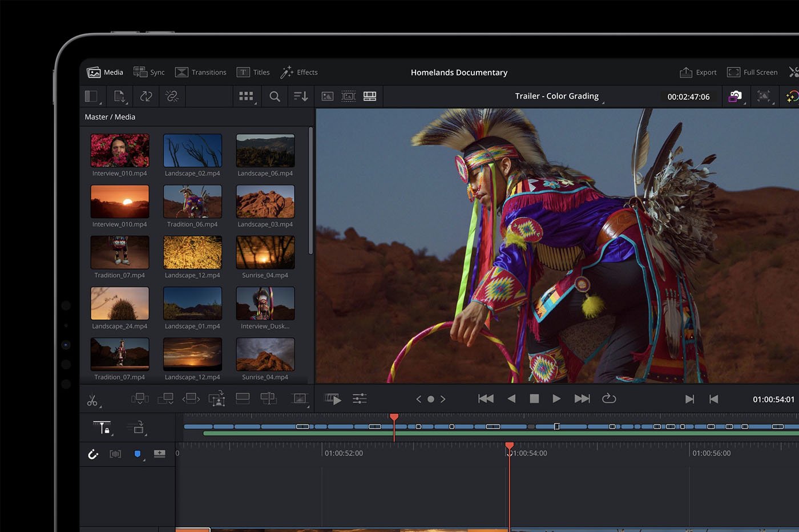This screenshot has width=799, height=532.
Task: Switch viewer to Source Tape mode
Action: click(349, 96)
